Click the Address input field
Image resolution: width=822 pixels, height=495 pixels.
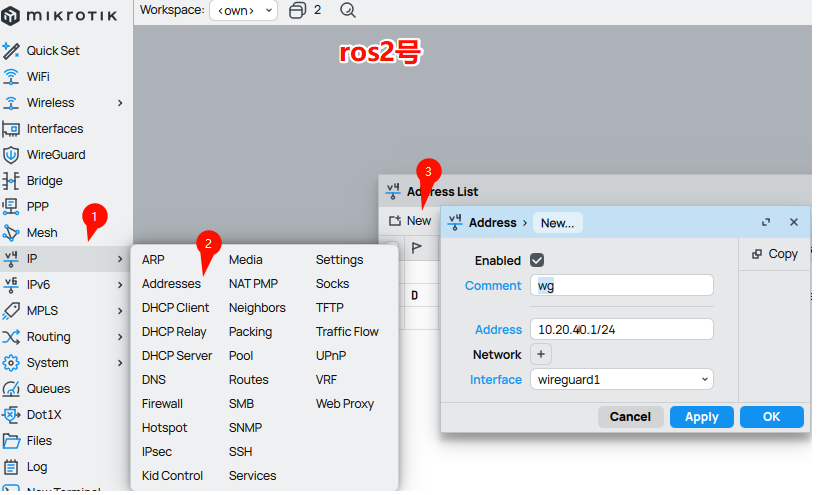(621, 330)
